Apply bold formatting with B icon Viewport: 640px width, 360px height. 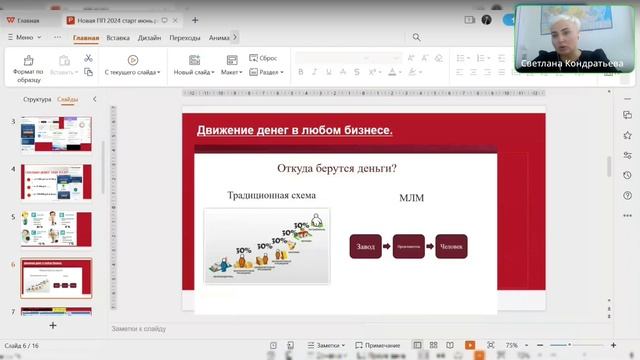pos(300,72)
